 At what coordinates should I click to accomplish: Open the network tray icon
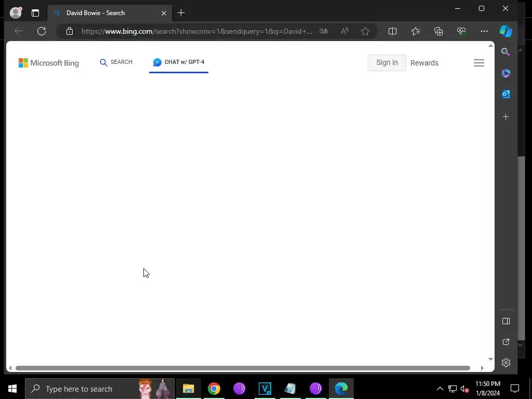click(453, 389)
